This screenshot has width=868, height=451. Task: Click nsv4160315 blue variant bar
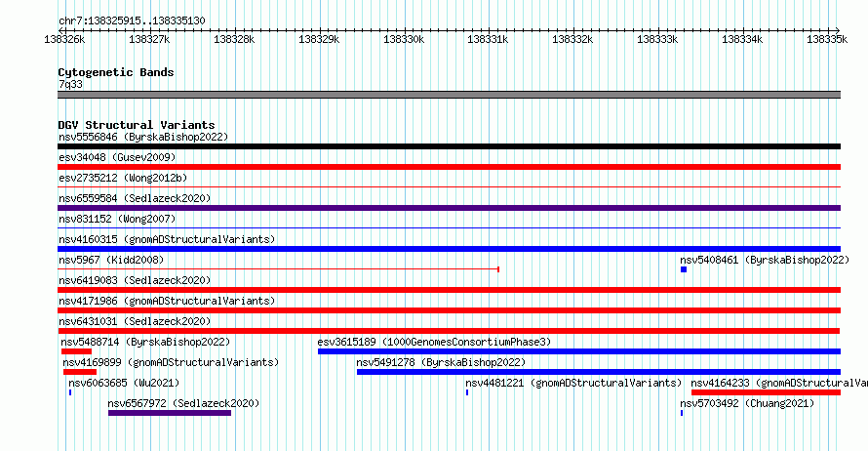449,249
